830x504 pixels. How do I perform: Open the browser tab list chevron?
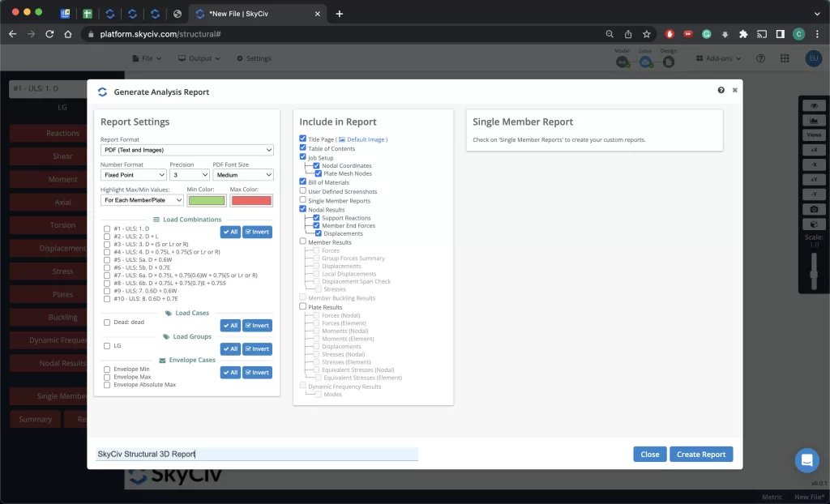[817, 14]
